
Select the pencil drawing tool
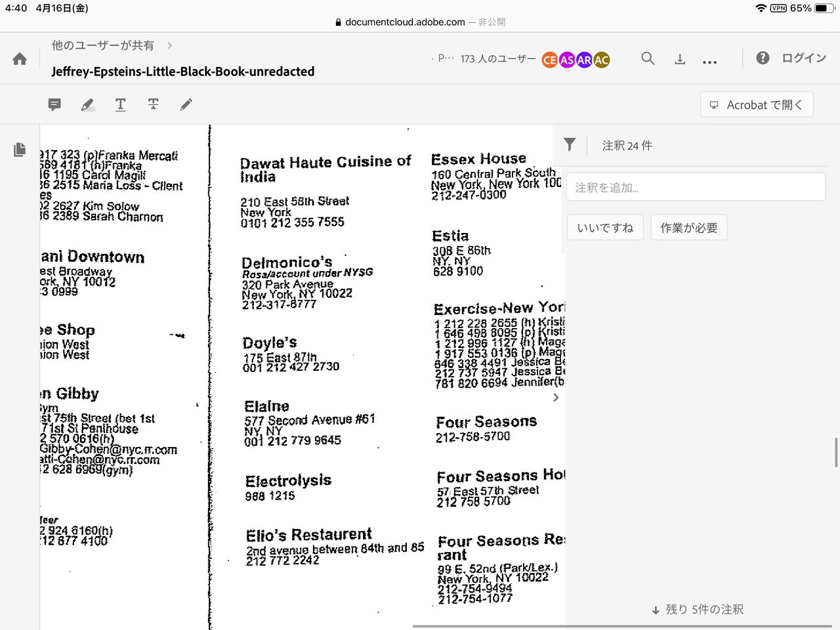(186, 104)
